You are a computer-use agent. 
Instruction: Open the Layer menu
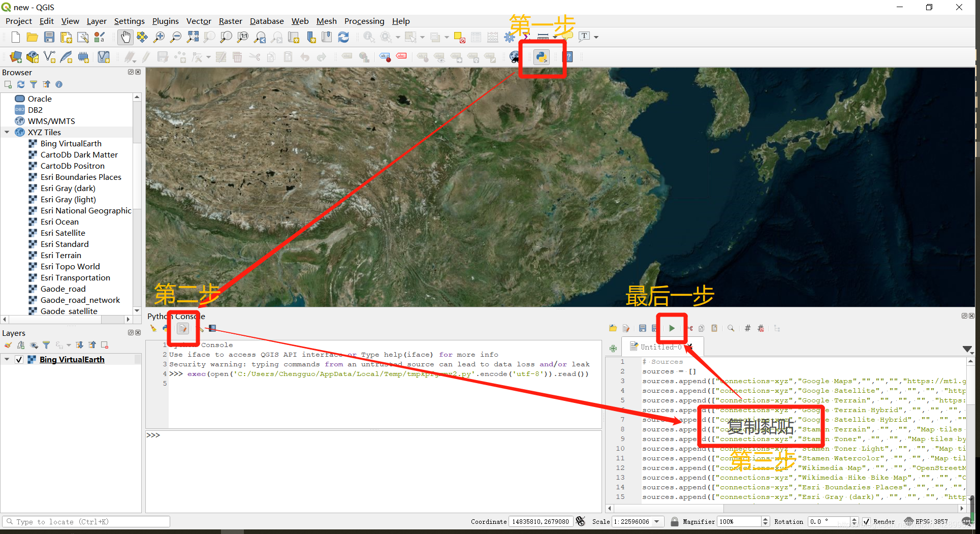pos(97,21)
